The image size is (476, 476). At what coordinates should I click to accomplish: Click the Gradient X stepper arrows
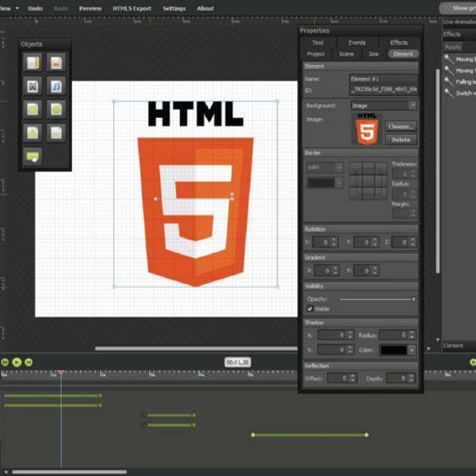[336, 270]
